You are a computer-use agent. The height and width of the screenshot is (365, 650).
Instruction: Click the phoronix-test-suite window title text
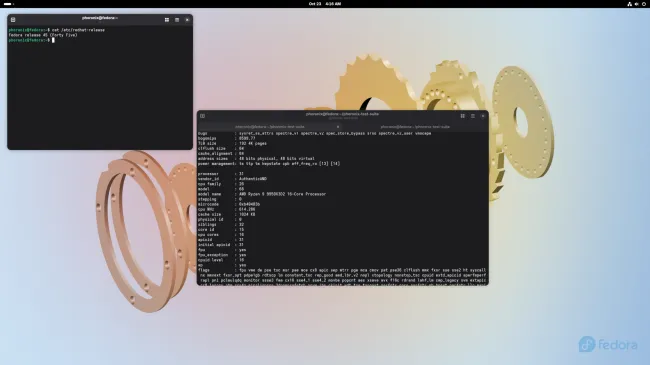pos(342,114)
